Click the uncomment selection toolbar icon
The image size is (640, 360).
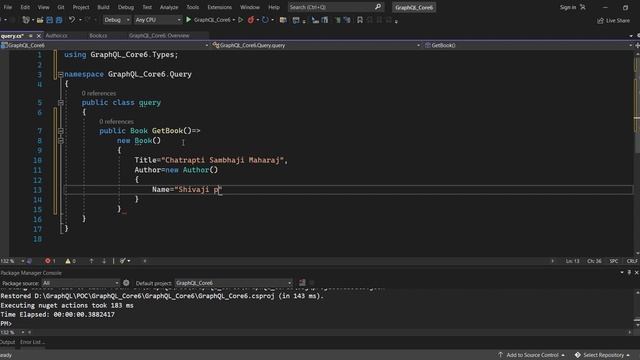click(x=347, y=20)
